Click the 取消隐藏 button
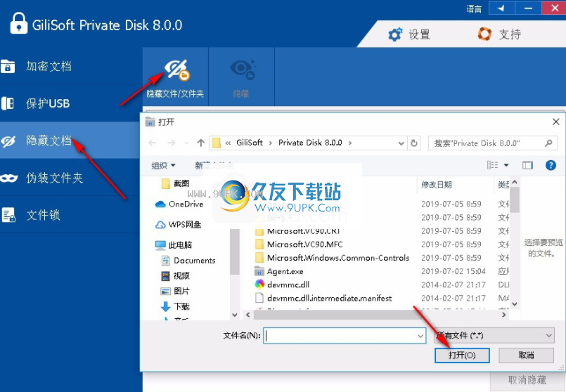The height and width of the screenshot is (392, 566). pyautogui.click(x=527, y=380)
